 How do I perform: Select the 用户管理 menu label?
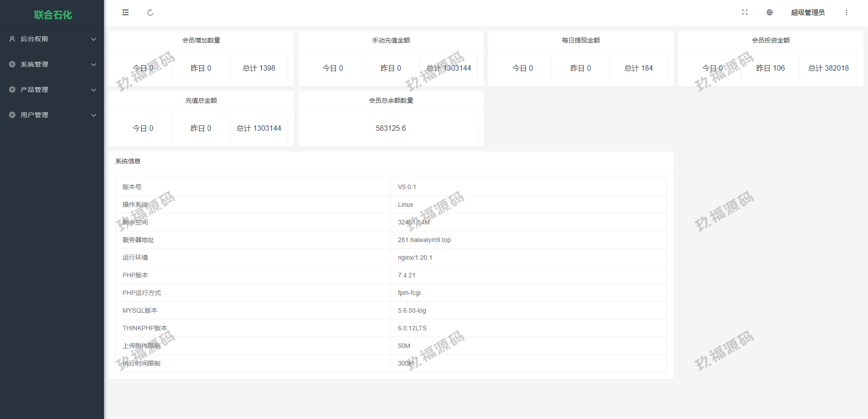(x=34, y=115)
